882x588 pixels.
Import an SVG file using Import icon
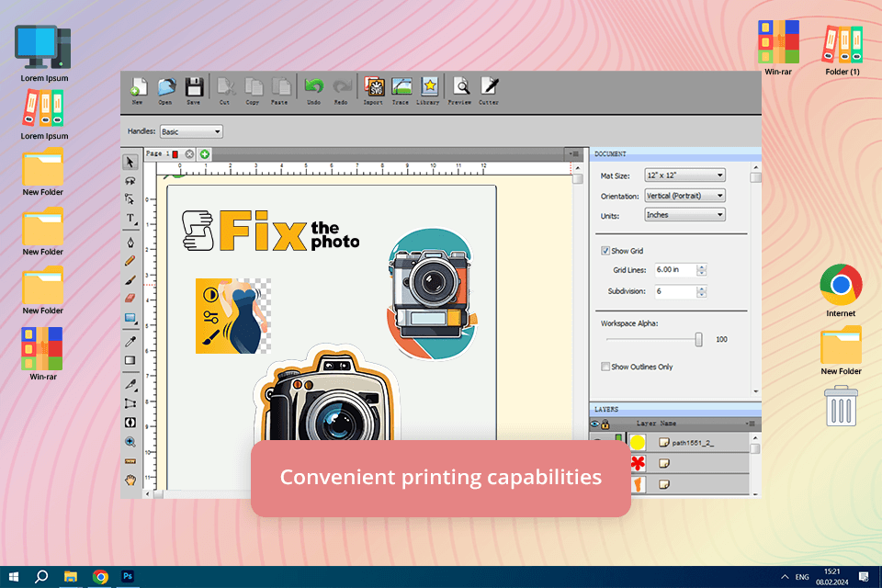[x=374, y=90]
